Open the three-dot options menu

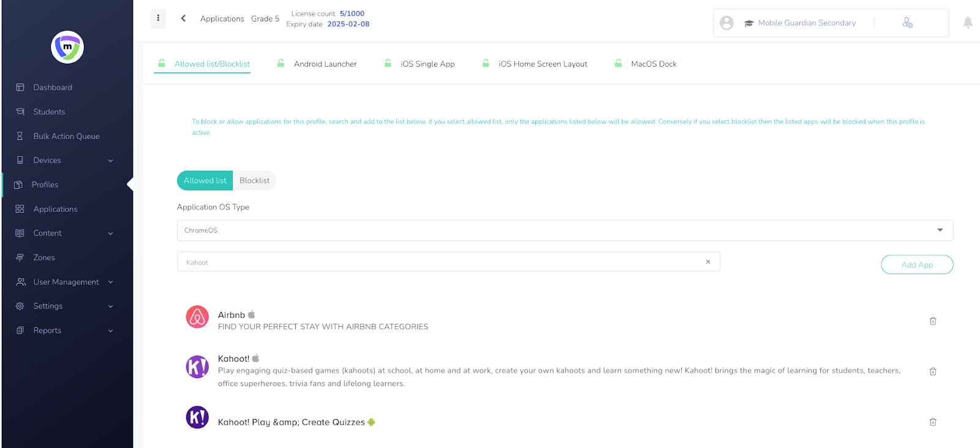point(158,18)
